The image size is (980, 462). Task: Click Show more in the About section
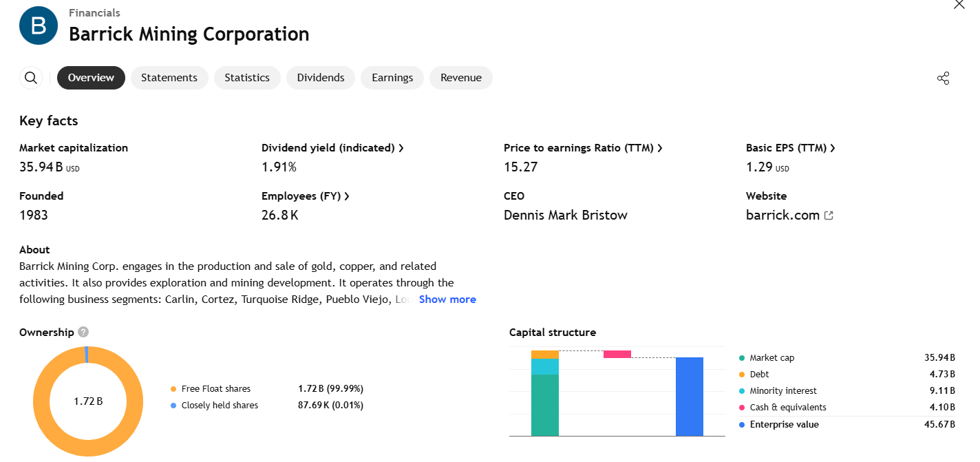[447, 300]
